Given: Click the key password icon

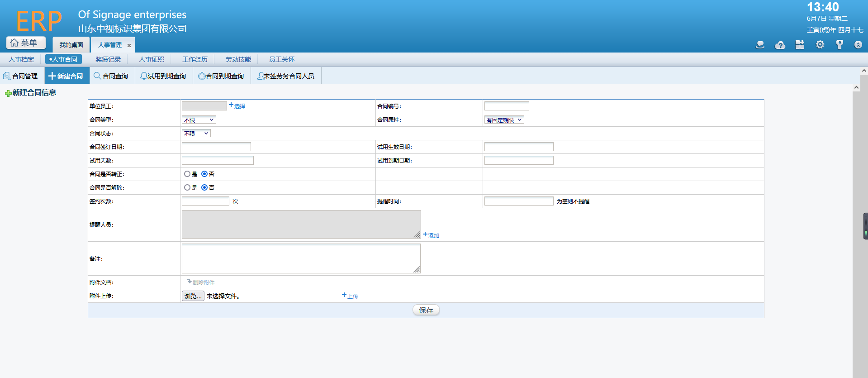Looking at the screenshot, I should click(x=840, y=44).
